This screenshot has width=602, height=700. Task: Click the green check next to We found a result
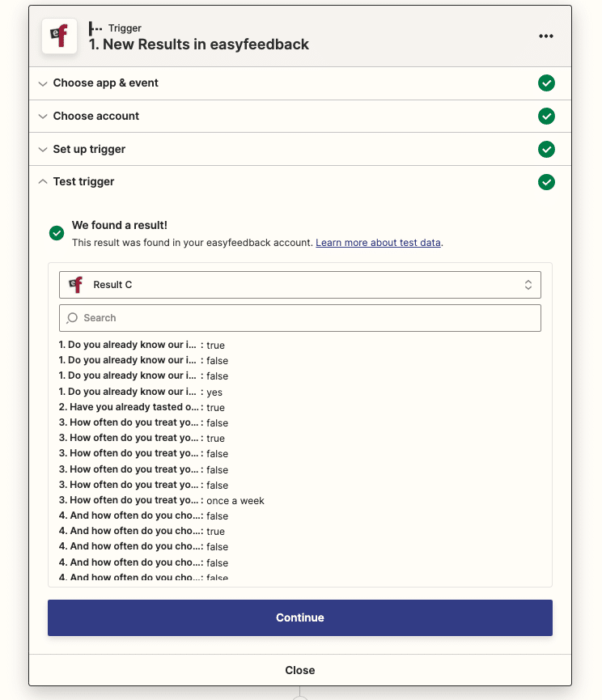click(57, 232)
